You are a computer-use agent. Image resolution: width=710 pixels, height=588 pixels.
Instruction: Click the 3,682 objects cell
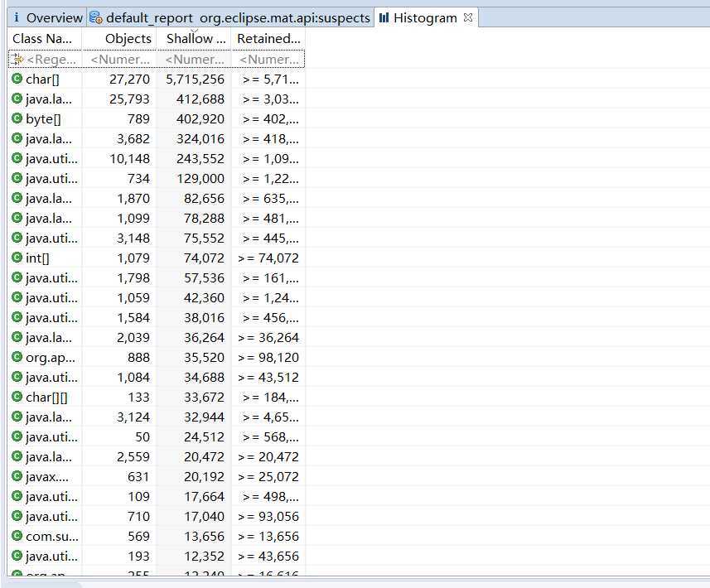[x=133, y=139]
